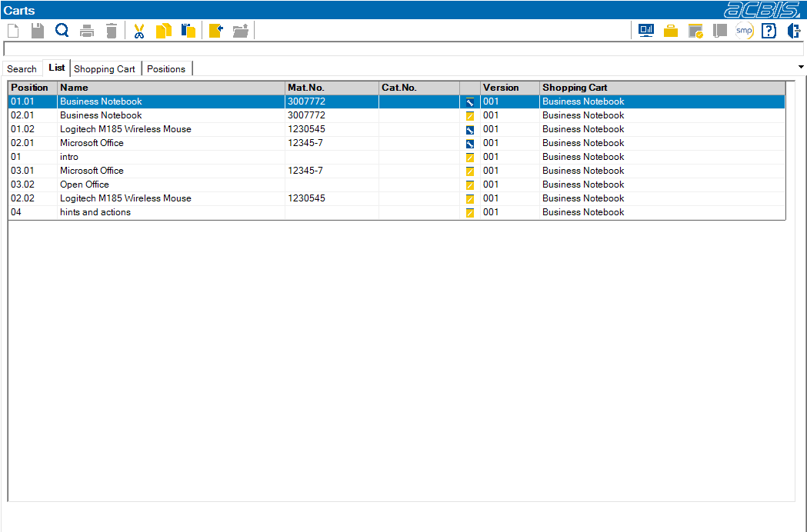This screenshot has height=532, width=807.
Task: Select the Open Office row
Action: (397, 185)
